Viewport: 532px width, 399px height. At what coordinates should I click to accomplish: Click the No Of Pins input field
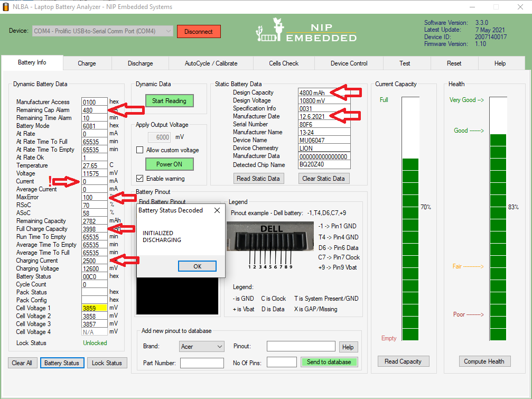282,363
